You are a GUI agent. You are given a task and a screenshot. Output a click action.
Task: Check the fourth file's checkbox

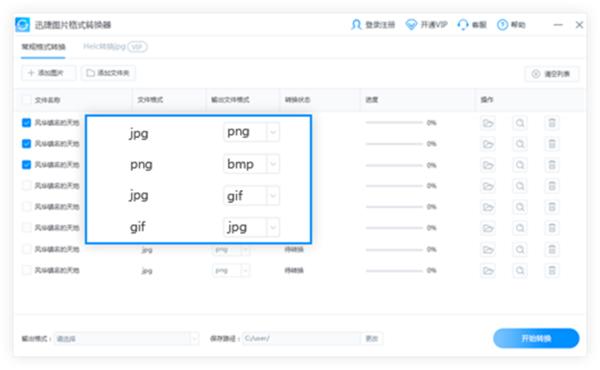point(26,186)
